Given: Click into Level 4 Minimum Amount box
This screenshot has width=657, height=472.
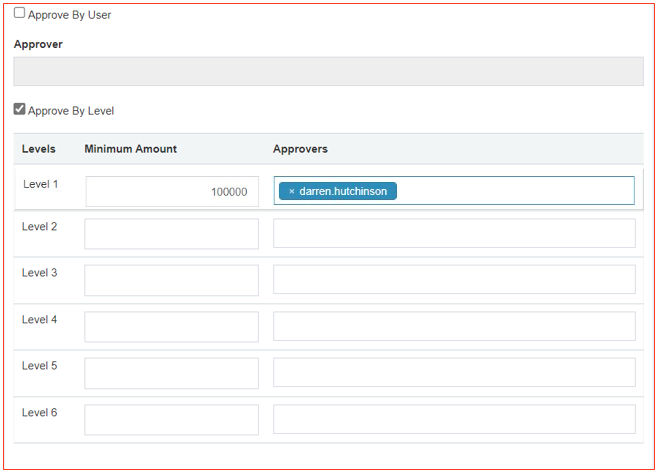Looking at the screenshot, I should coord(171,326).
